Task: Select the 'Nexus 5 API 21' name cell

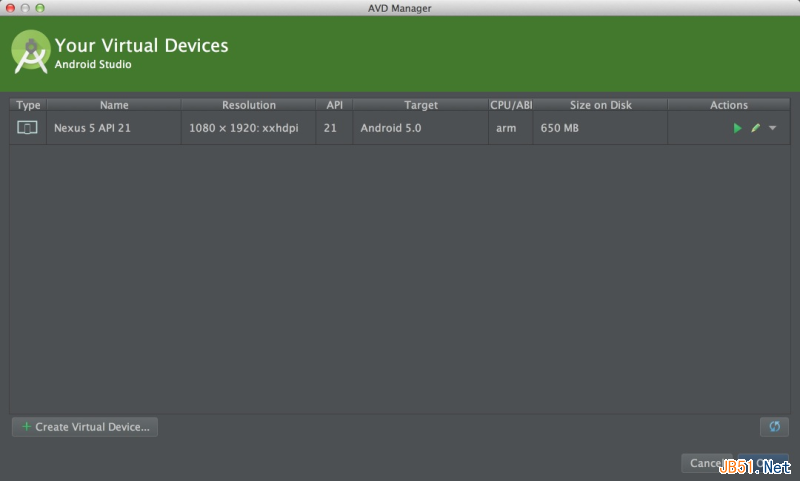Action: click(114, 128)
